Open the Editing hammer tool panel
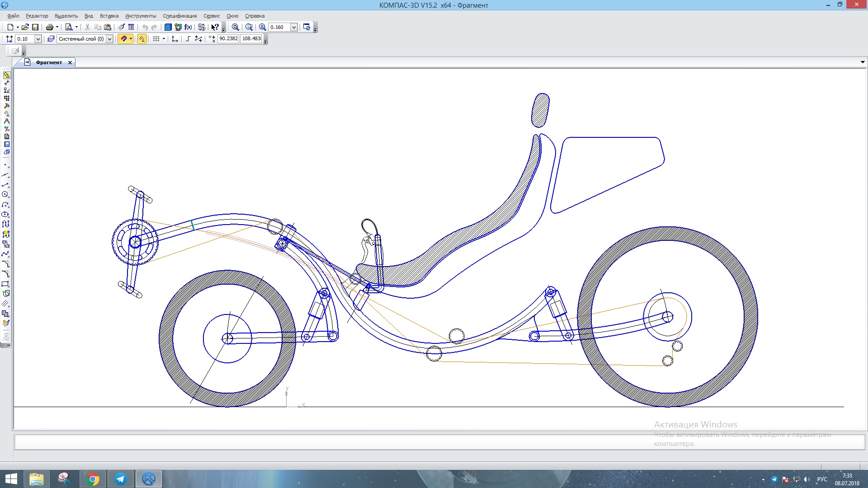Image resolution: width=868 pixels, height=488 pixels. coord(6,106)
